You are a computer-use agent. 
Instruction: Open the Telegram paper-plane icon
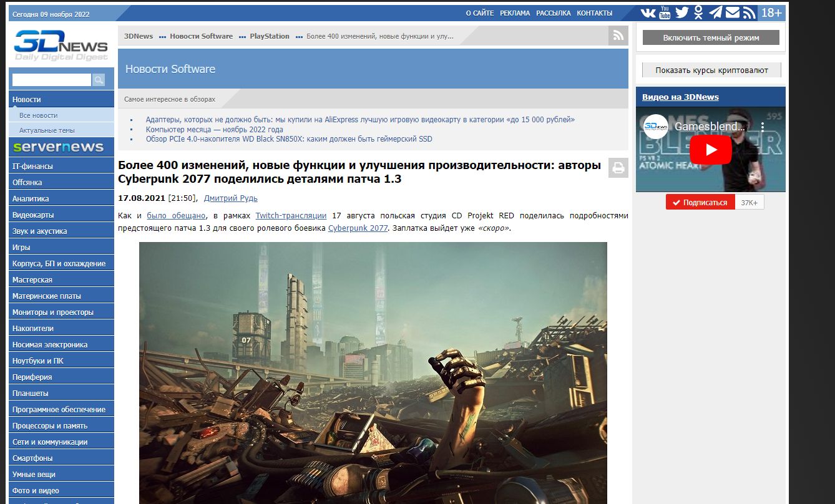tap(716, 12)
